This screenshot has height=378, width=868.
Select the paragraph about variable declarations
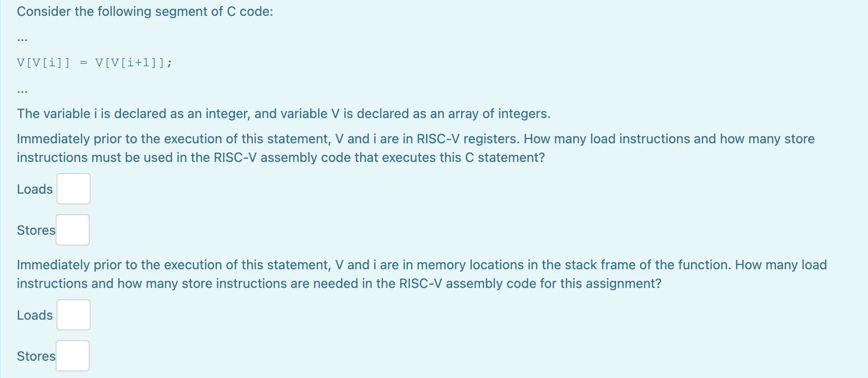pyautogui.click(x=283, y=113)
